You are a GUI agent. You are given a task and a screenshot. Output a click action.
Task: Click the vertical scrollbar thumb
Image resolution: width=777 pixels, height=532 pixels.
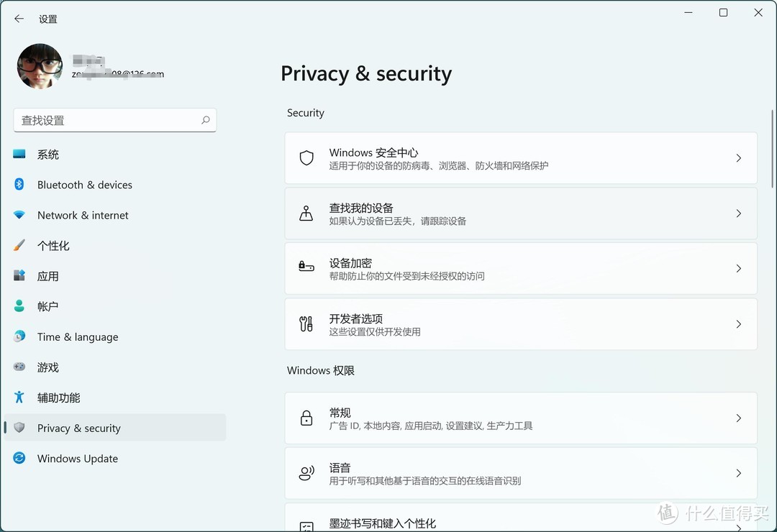click(772, 149)
